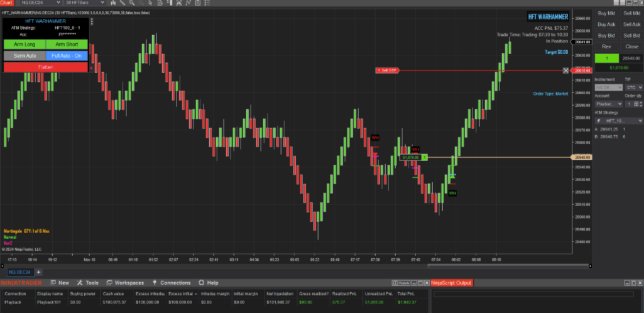Click the Sell Ask button
This screenshot has height=313, width=644.
(x=631, y=25)
